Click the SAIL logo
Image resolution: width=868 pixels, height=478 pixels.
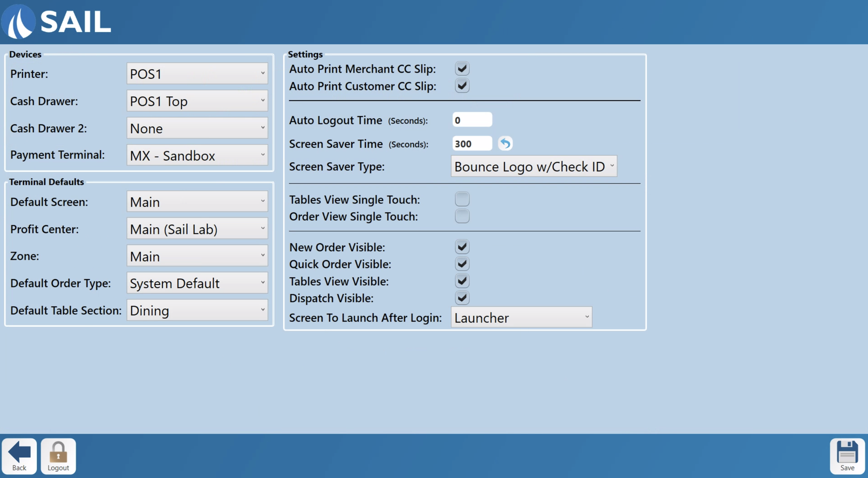coord(56,21)
